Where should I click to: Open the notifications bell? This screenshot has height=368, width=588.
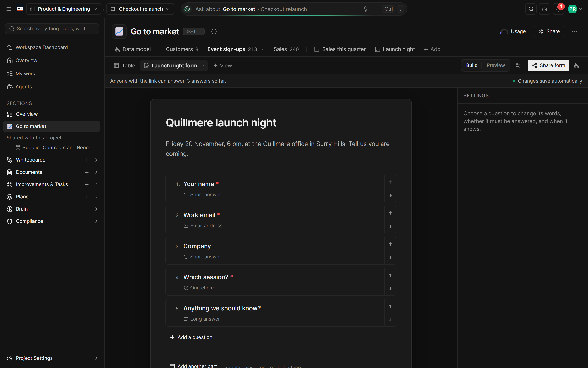click(x=558, y=9)
